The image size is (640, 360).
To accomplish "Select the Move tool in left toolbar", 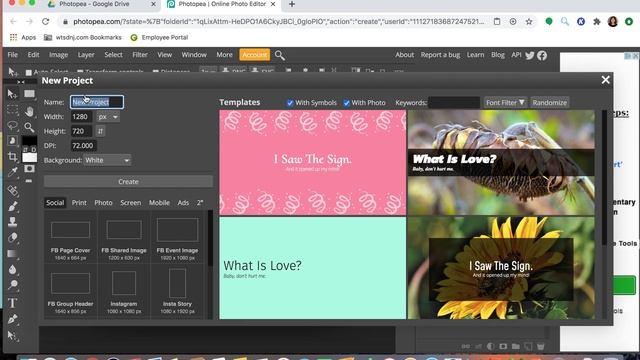I will pos(12,94).
